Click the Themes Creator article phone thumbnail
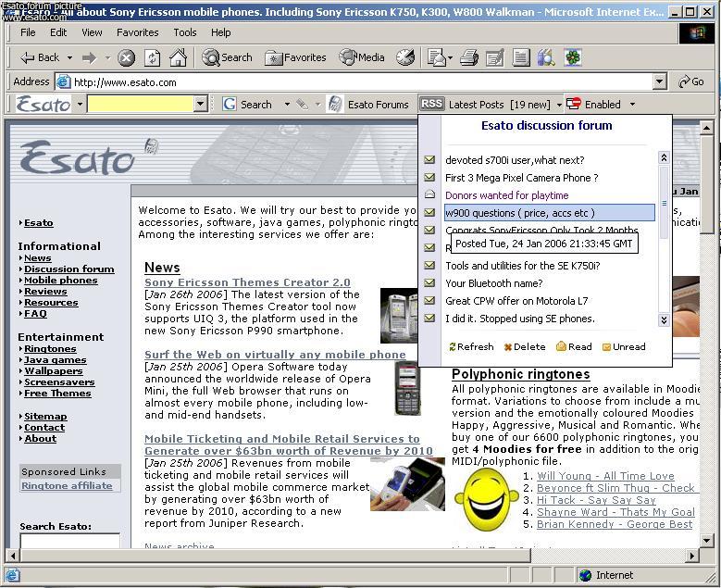 click(x=399, y=315)
